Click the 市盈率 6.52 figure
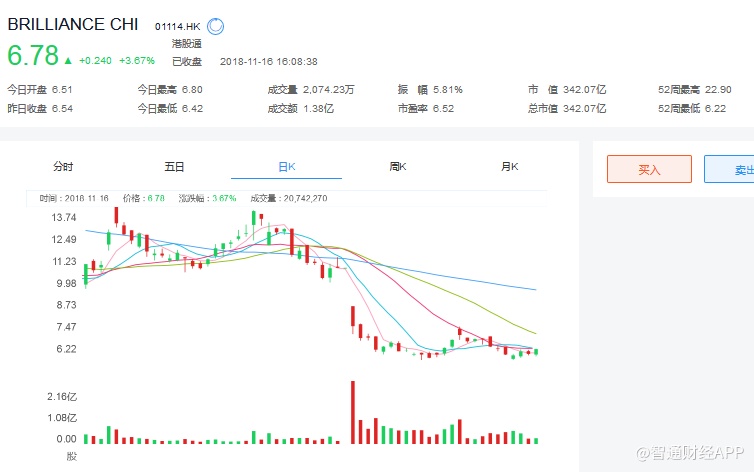754x472 pixels. pos(444,108)
